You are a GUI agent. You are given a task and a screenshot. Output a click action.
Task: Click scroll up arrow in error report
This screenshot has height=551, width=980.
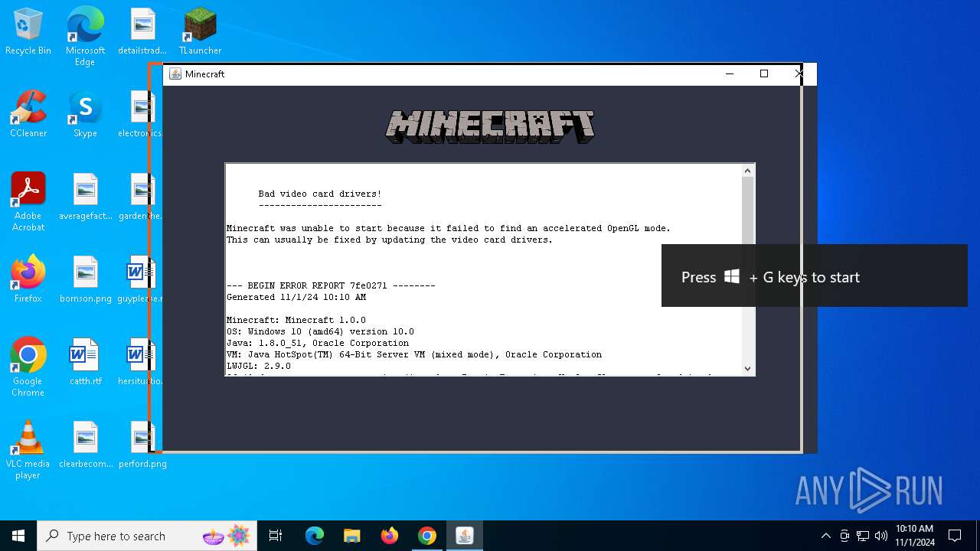(x=748, y=171)
